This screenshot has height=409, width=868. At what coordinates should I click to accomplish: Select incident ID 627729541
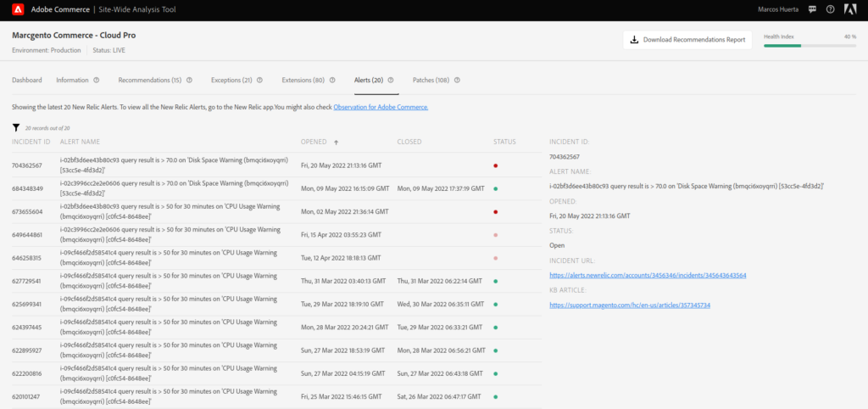click(26, 282)
